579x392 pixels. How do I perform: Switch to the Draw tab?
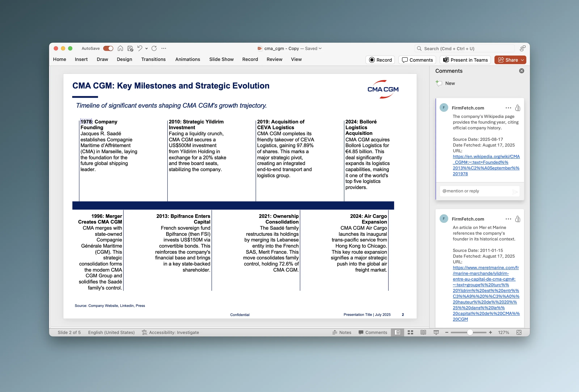coord(102,59)
